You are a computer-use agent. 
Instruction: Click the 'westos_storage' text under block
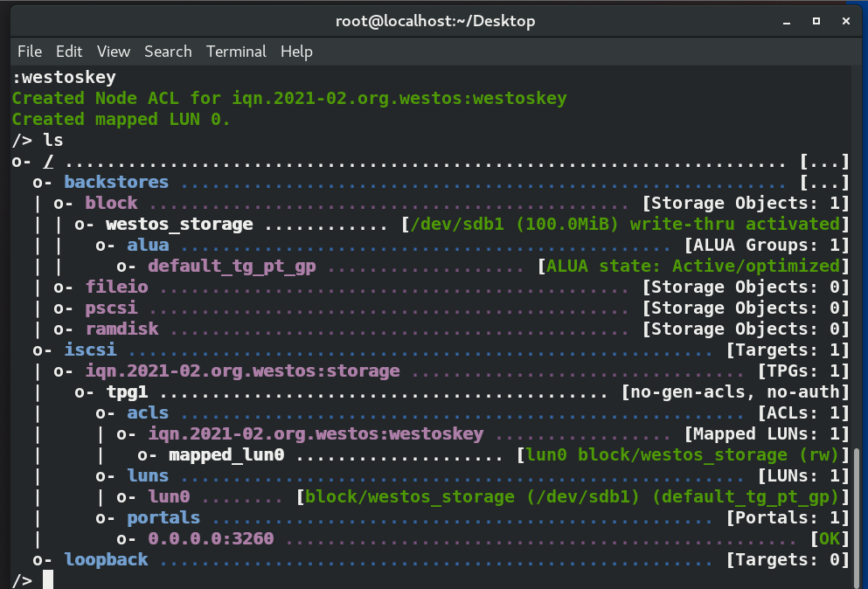click(x=179, y=225)
